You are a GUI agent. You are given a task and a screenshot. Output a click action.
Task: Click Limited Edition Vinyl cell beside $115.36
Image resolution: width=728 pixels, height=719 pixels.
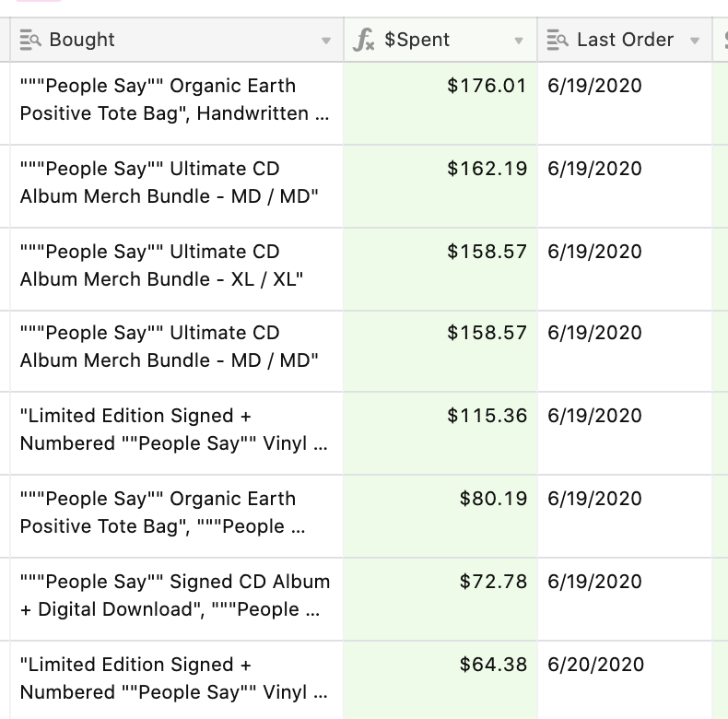177,434
